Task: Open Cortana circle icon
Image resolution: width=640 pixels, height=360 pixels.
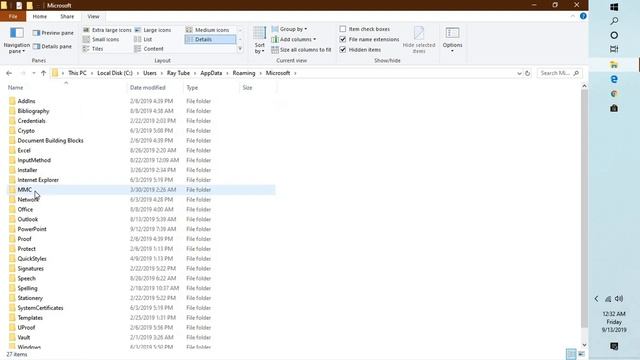Action: coord(614,36)
